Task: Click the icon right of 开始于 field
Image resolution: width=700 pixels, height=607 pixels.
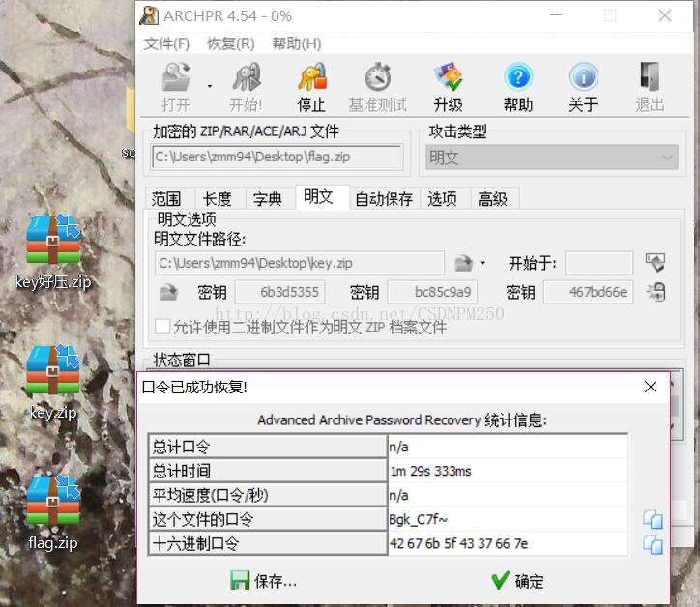Action: (656, 262)
